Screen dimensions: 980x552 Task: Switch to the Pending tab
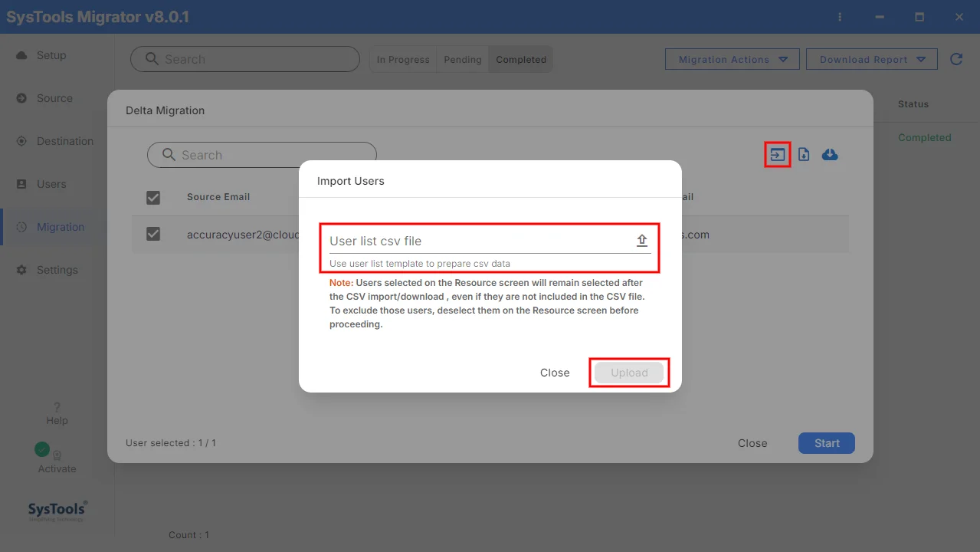click(x=463, y=59)
